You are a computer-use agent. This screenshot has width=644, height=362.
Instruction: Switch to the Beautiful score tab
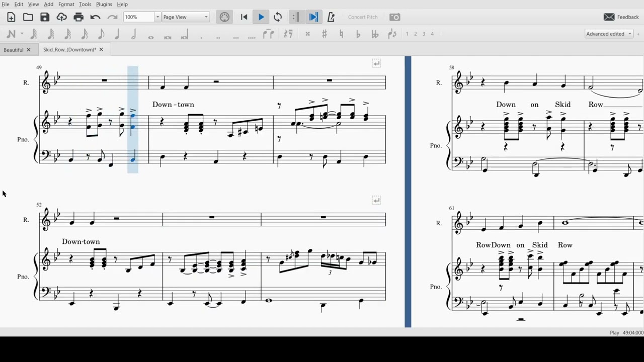click(14, 50)
